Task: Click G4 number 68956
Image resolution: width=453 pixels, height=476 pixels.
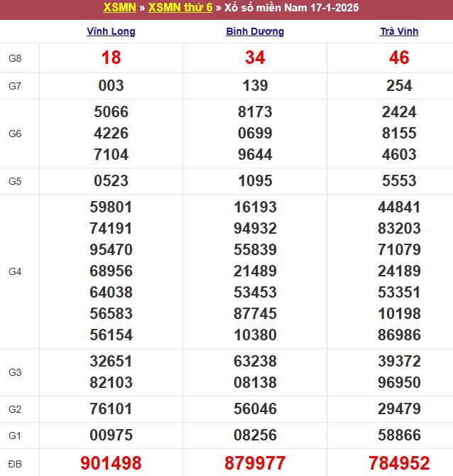Action: coord(111,271)
